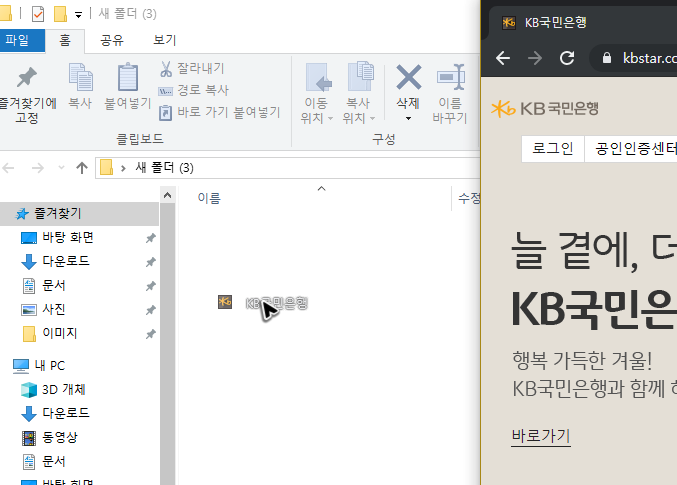
Task: Click the Properties checkmark icon in title bar
Action: 38,14
